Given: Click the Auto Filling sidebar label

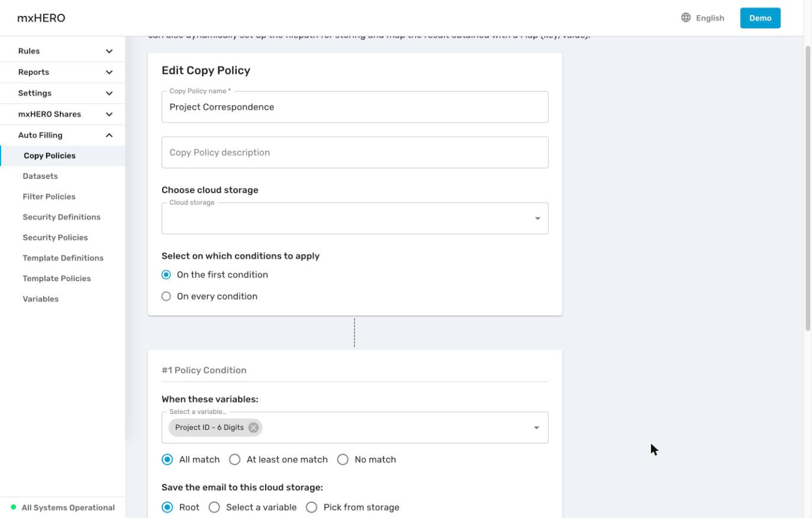Looking at the screenshot, I should tap(40, 135).
